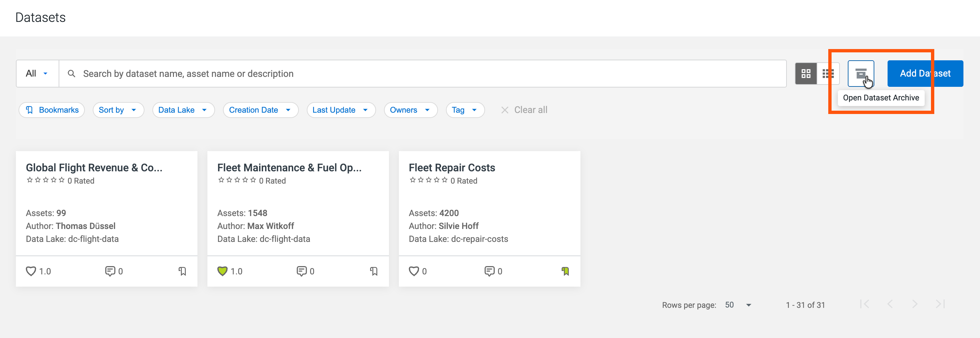Focus the dataset search field
The height and width of the screenshot is (338, 980).
point(422,74)
